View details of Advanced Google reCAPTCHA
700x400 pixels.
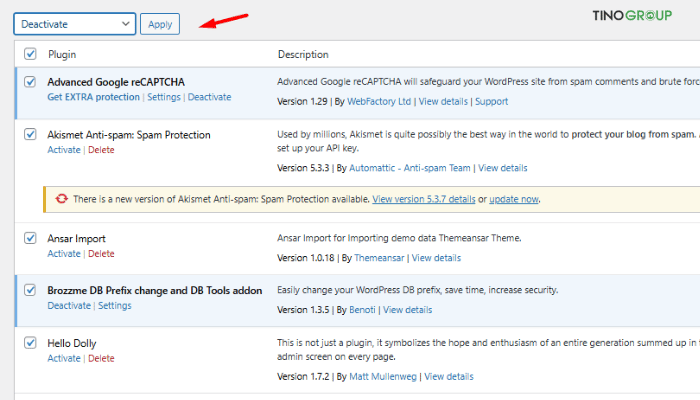pos(443,101)
